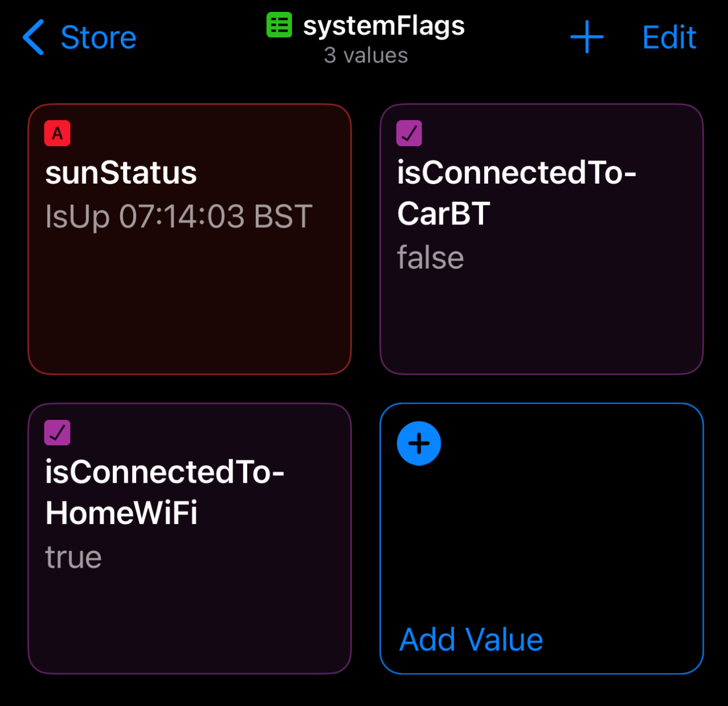Tap the purple checkmark icon on isConnectedToCarBT
728x706 pixels.
(409, 134)
